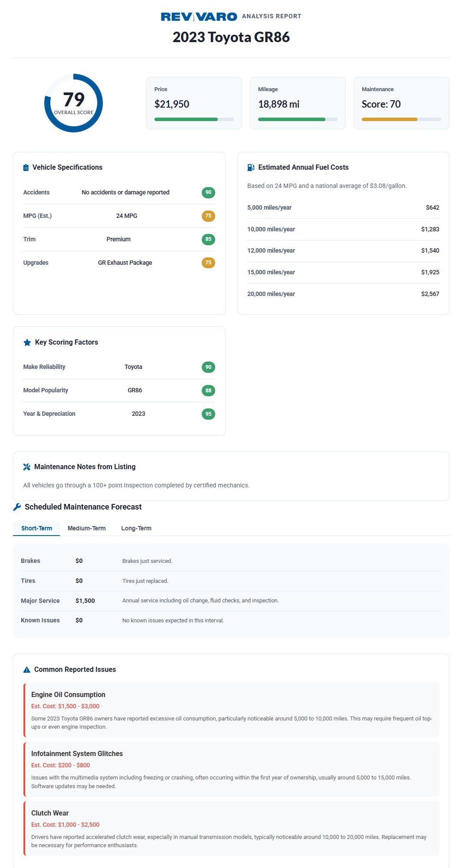Click the MPG score badge 75
The image size is (462, 868).
208,216
